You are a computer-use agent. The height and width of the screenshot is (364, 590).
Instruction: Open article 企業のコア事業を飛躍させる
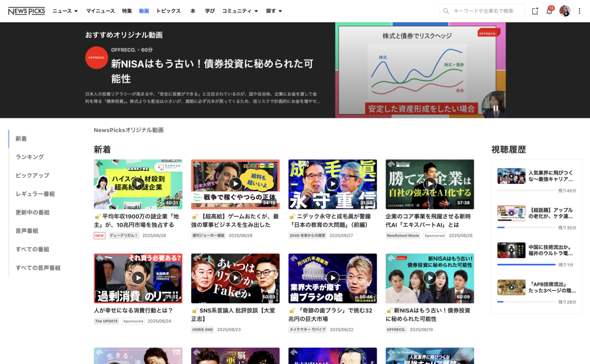429,221
